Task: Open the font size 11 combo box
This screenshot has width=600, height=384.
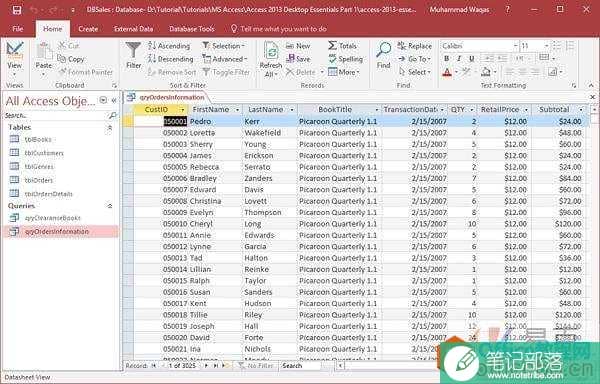Action: click(x=535, y=46)
